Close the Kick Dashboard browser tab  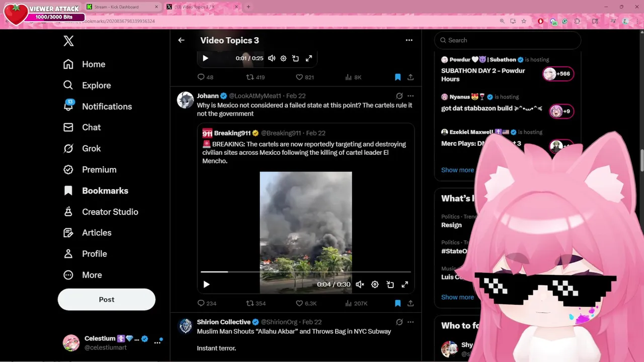tap(156, 7)
